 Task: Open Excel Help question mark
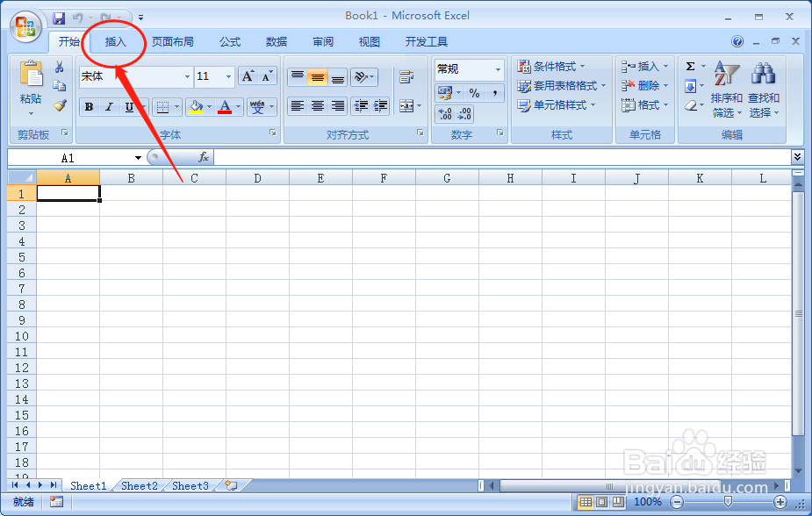click(737, 41)
